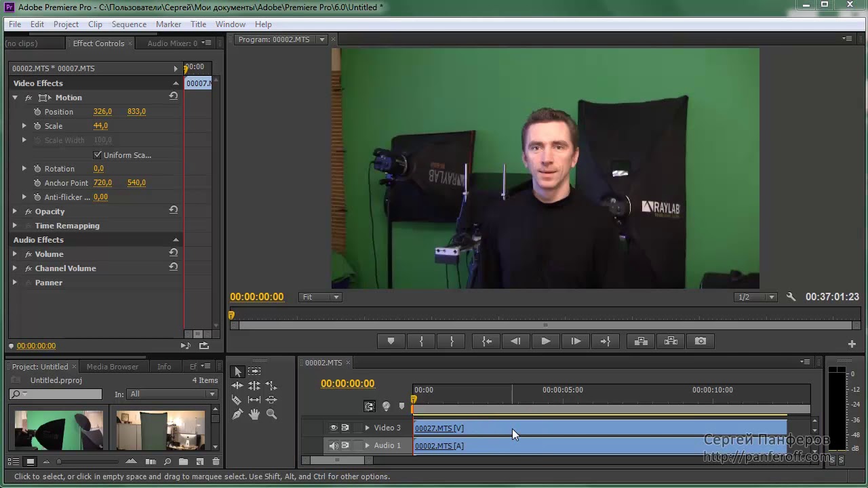868x488 pixels.
Task: Open the Fit zoom level dropdown
Action: pos(320,297)
